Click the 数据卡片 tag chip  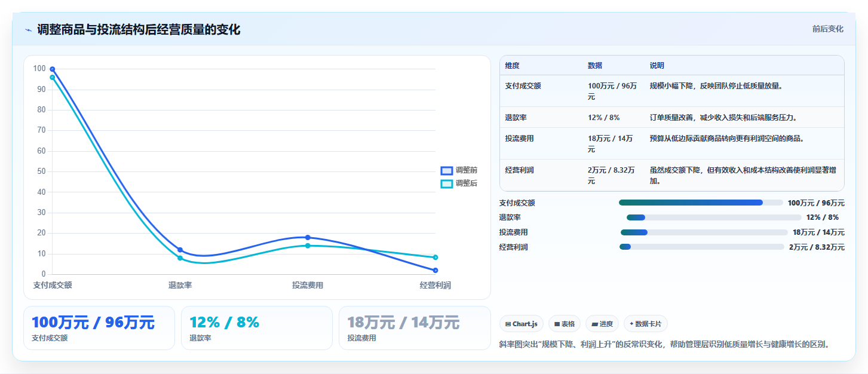point(646,324)
